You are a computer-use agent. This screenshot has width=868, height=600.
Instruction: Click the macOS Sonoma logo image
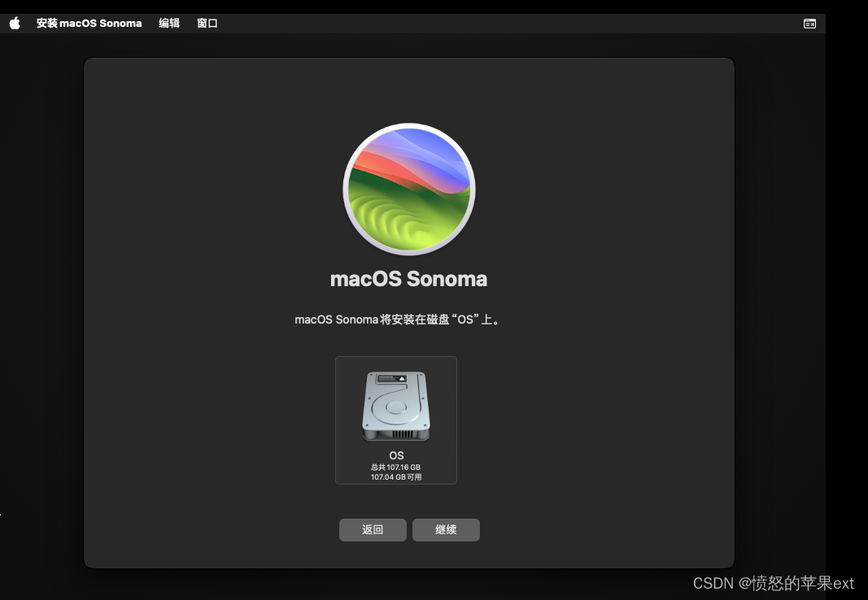click(409, 189)
